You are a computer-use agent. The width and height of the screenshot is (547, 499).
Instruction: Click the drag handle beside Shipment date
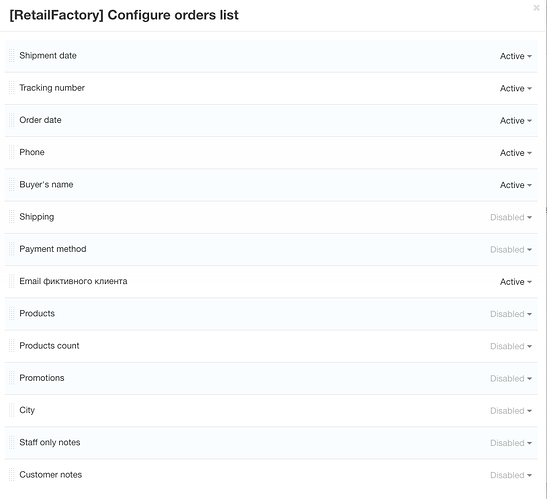tap(12, 56)
